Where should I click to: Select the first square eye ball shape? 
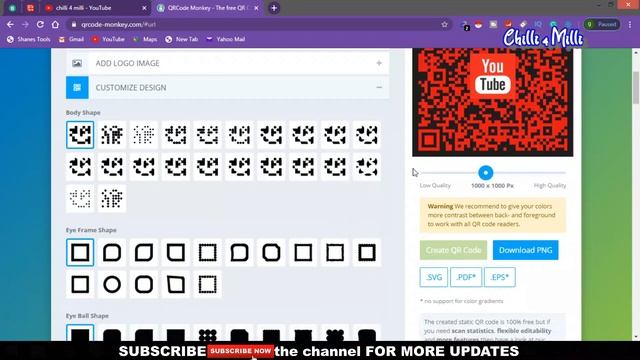80,333
